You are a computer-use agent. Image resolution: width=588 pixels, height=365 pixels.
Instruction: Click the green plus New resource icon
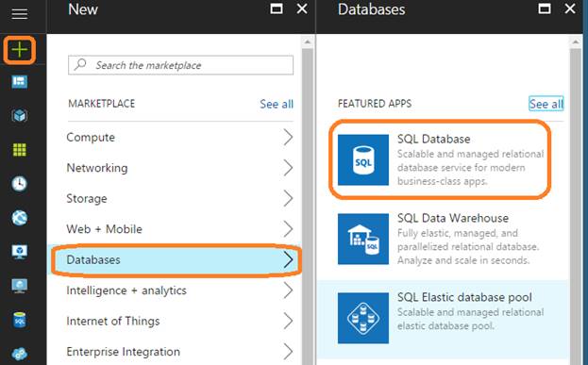point(20,49)
